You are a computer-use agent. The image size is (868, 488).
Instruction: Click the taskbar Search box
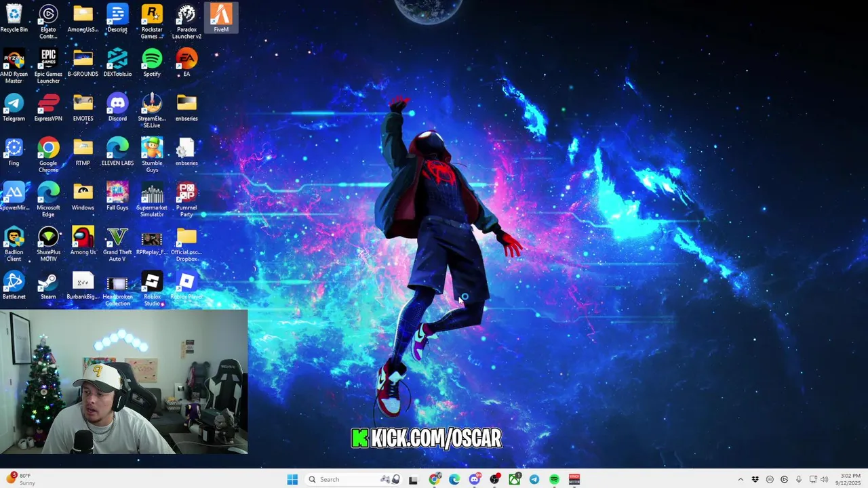tap(355, 479)
